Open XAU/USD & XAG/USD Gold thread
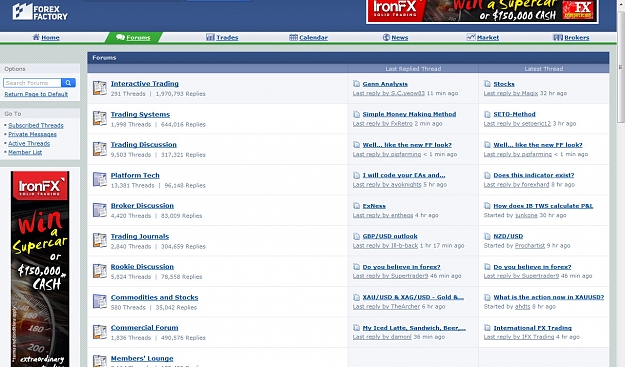The image size is (625, 367). (x=413, y=297)
